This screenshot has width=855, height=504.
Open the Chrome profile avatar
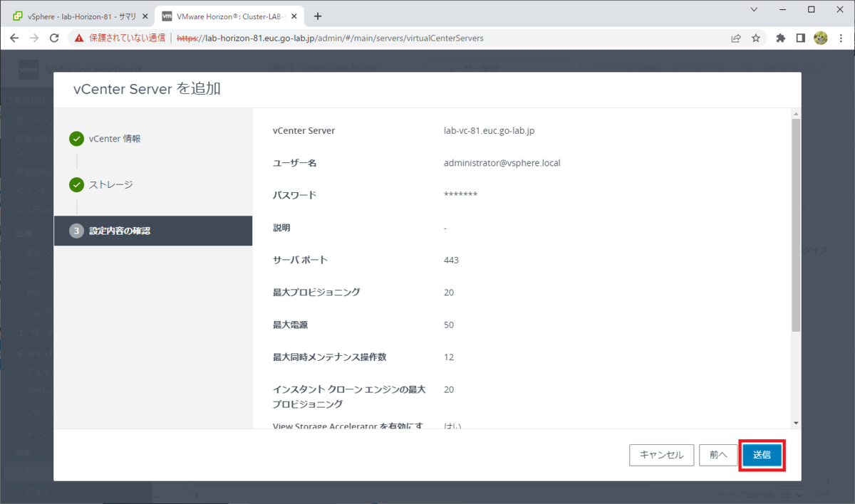(x=821, y=38)
